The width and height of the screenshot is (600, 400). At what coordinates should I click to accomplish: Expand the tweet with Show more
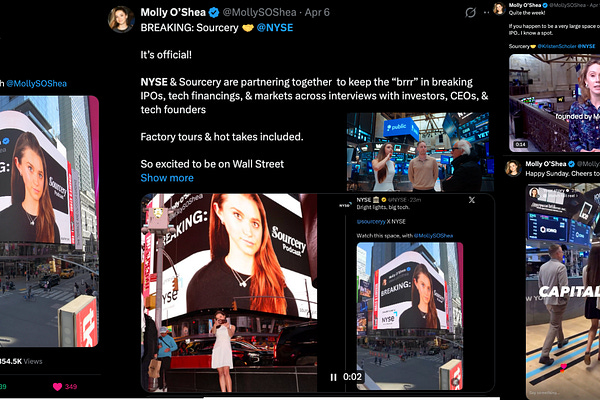pyautogui.click(x=167, y=178)
